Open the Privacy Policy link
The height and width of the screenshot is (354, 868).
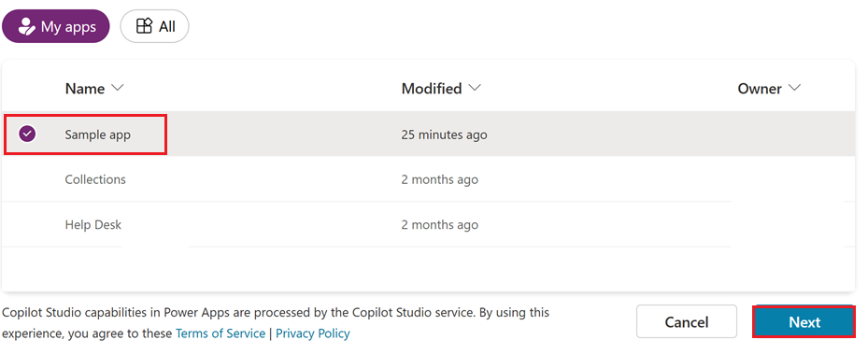[x=313, y=333]
